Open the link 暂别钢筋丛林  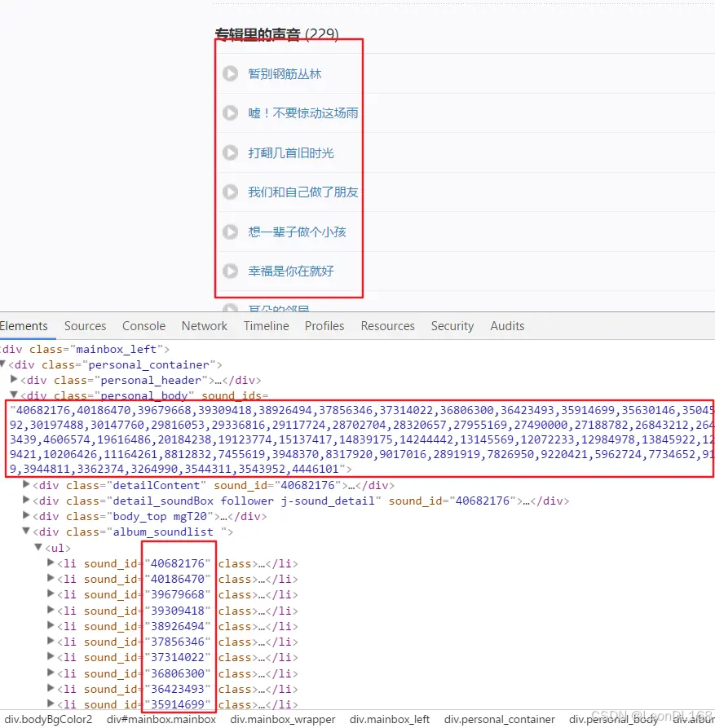285,74
